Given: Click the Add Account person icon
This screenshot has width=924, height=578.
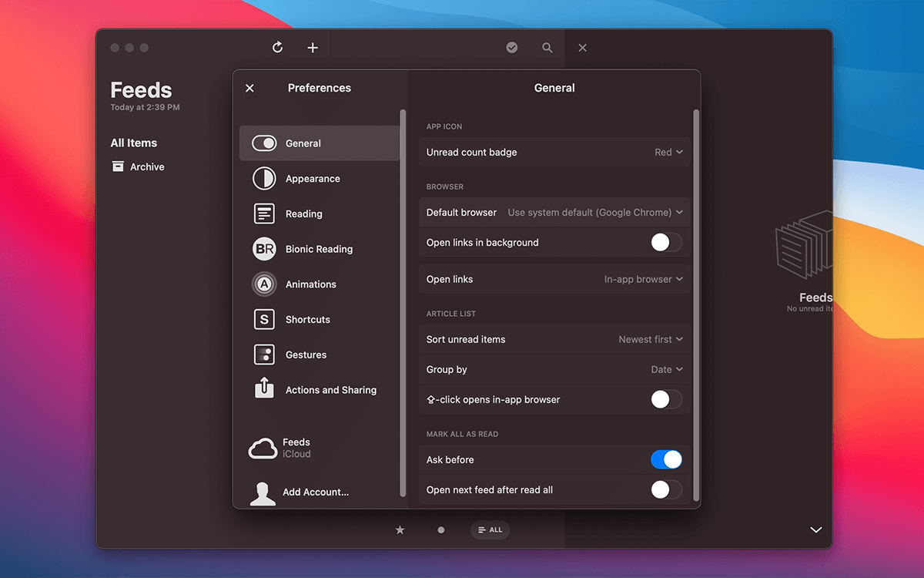Looking at the screenshot, I should pos(263,494).
